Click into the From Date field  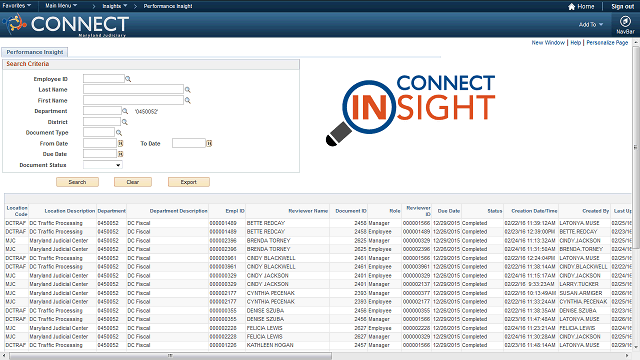(x=100, y=143)
